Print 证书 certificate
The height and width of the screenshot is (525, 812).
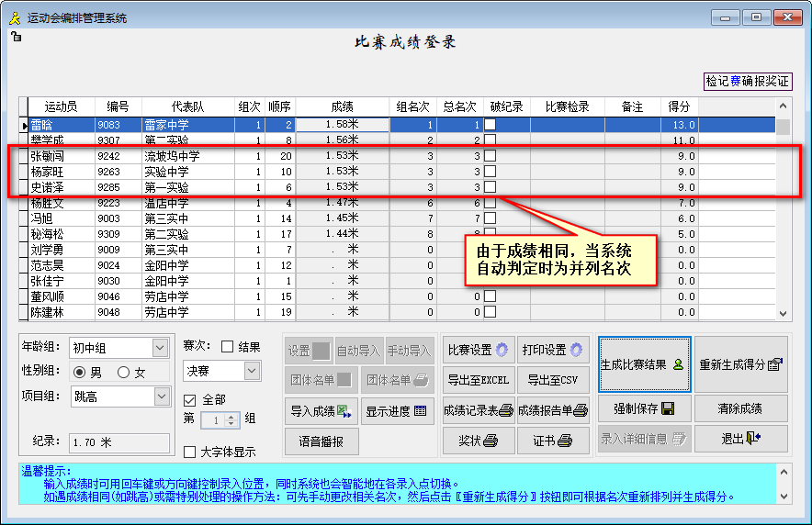pos(553,441)
